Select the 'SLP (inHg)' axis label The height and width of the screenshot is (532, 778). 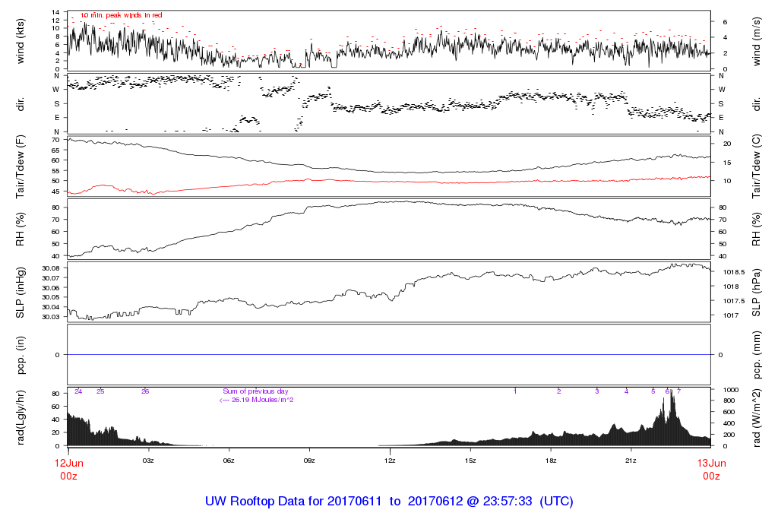point(21,293)
